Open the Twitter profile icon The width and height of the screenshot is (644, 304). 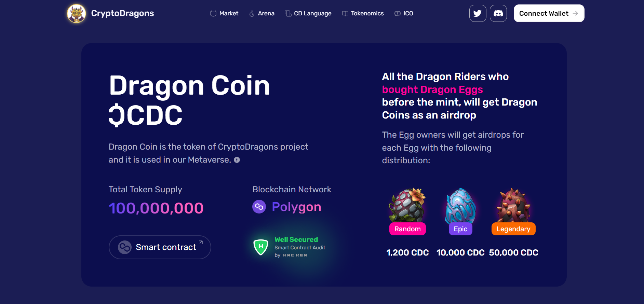point(478,14)
